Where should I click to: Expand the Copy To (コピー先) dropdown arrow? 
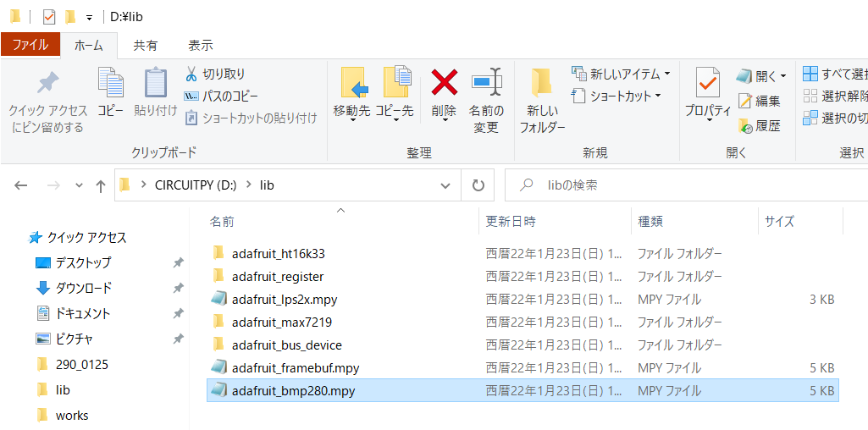click(x=396, y=120)
